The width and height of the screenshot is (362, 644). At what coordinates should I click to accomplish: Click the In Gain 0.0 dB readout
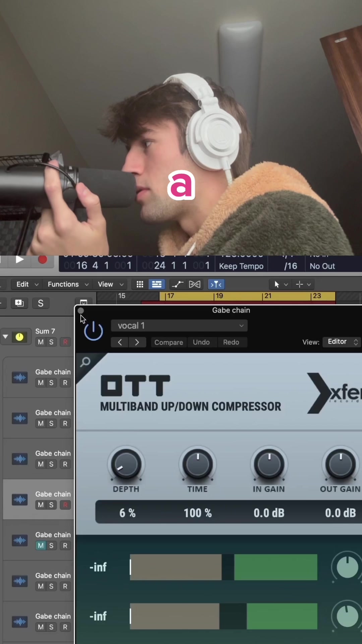coord(269,513)
